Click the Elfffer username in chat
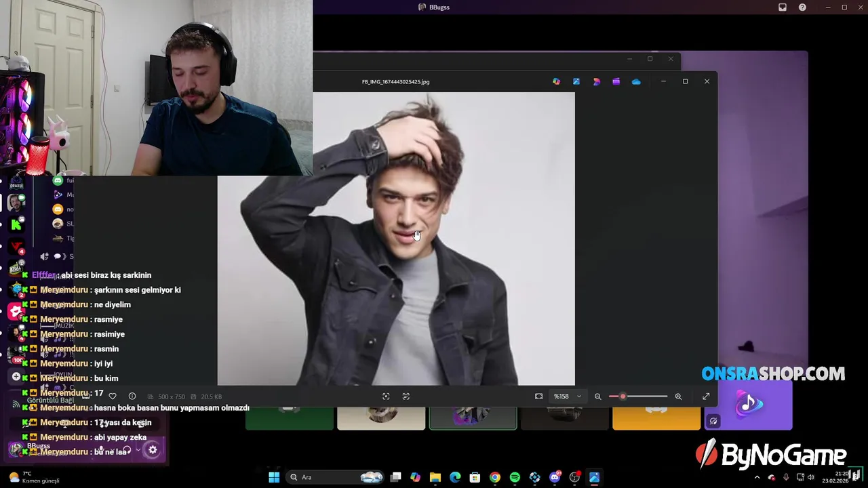The width and height of the screenshot is (868, 488). (x=44, y=275)
